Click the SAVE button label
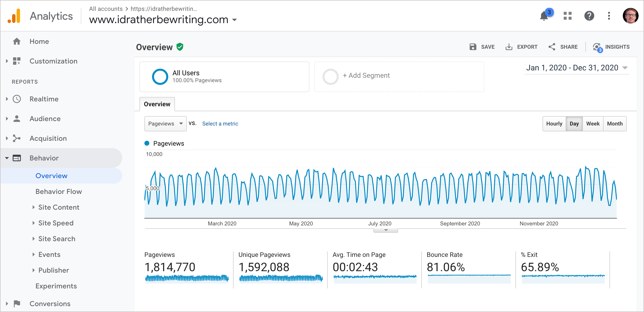Screen dimensions: 644x312 click(488, 47)
